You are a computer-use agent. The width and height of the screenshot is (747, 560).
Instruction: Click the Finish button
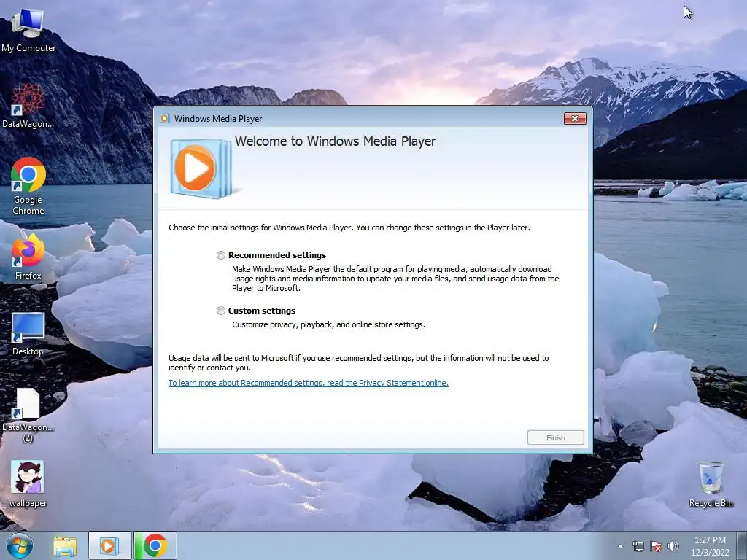[x=555, y=437]
